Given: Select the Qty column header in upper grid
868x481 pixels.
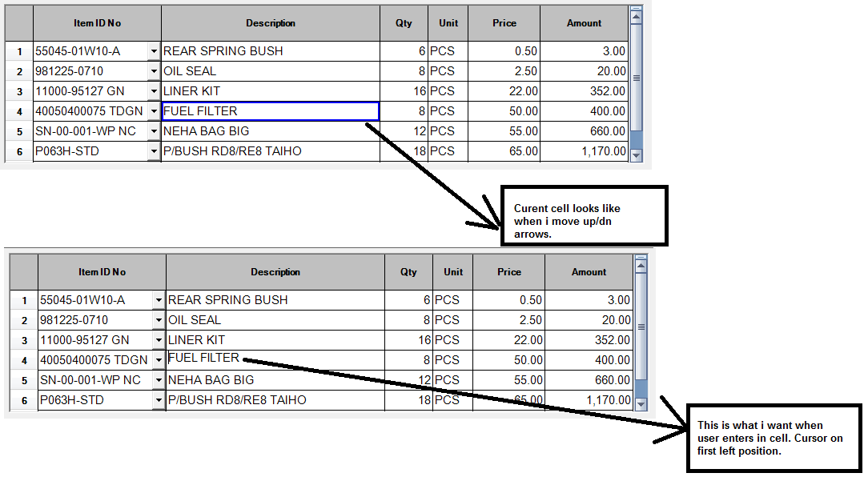Looking at the screenshot, I should [404, 23].
